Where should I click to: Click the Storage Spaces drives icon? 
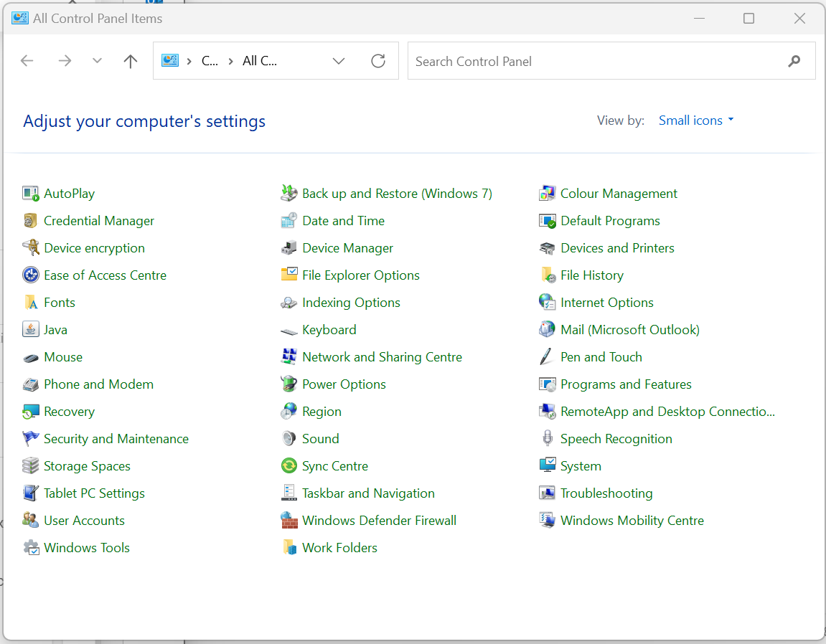pos(31,467)
